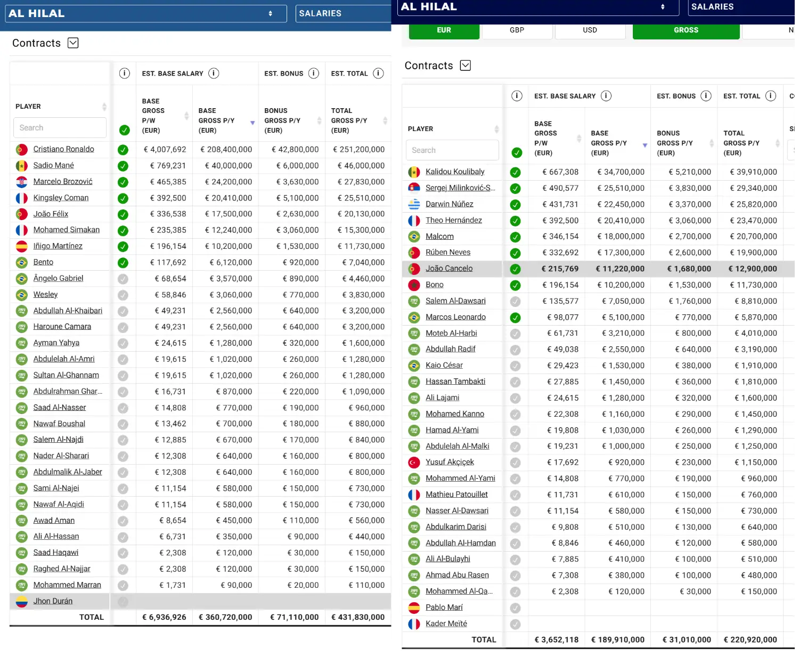Select the USD currency tab
This screenshot has height=672, width=799.
point(590,30)
